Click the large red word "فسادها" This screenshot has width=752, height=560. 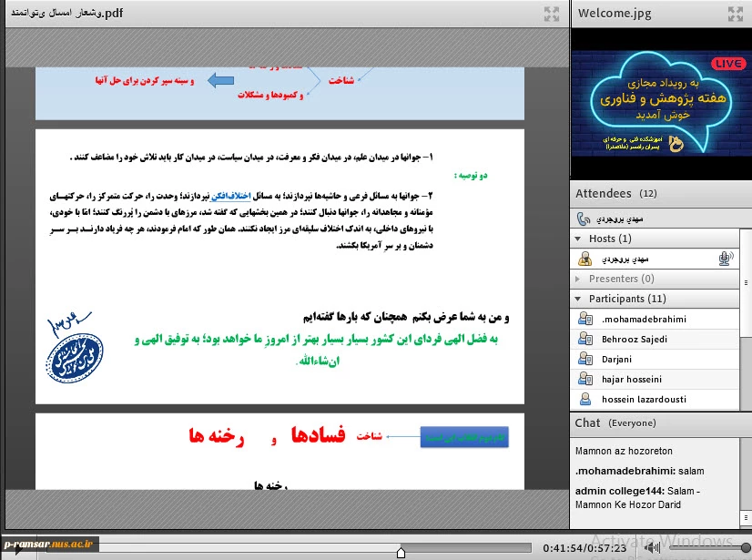coord(318,434)
